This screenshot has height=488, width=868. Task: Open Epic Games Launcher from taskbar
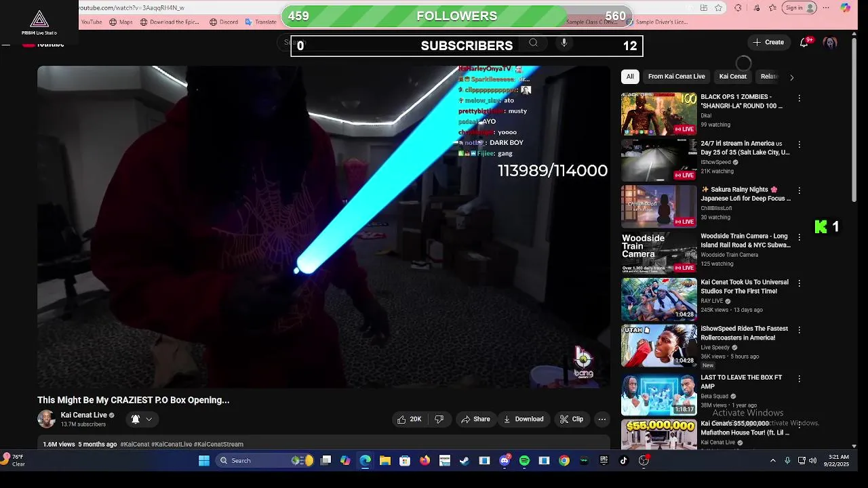point(604,460)
